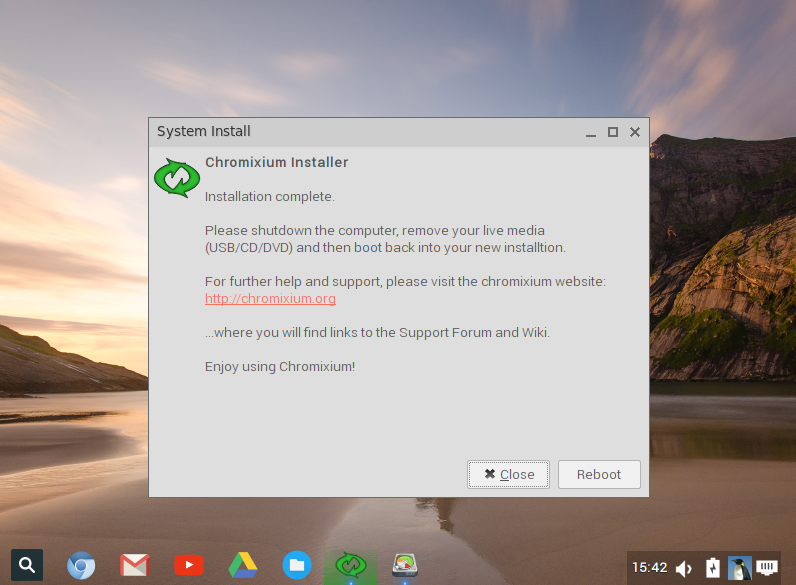Click the 'Installation complete.' text
796x585 pixels.
tap(270, 197)
